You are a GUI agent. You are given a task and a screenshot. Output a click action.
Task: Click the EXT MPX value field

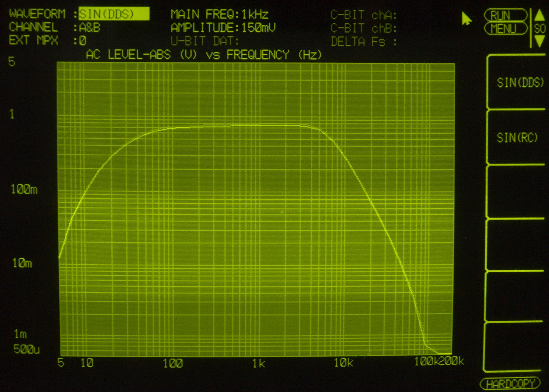[83, 41]
